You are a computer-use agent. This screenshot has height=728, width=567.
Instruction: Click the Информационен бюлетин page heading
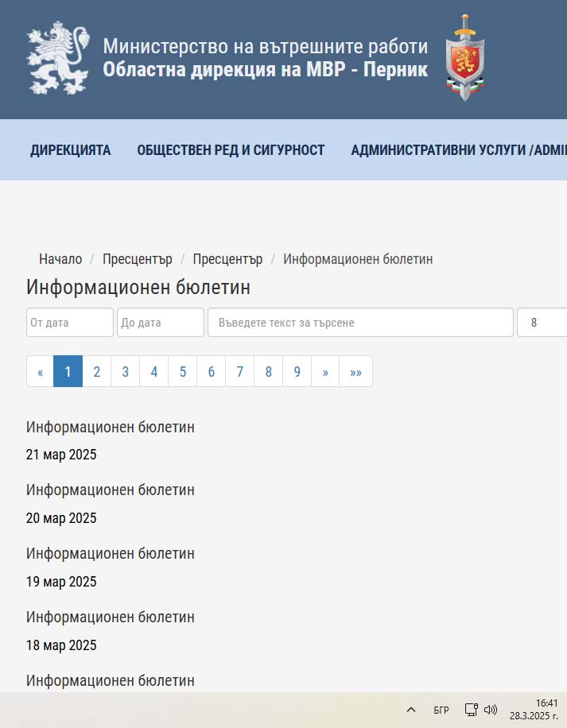click(138, 288)
